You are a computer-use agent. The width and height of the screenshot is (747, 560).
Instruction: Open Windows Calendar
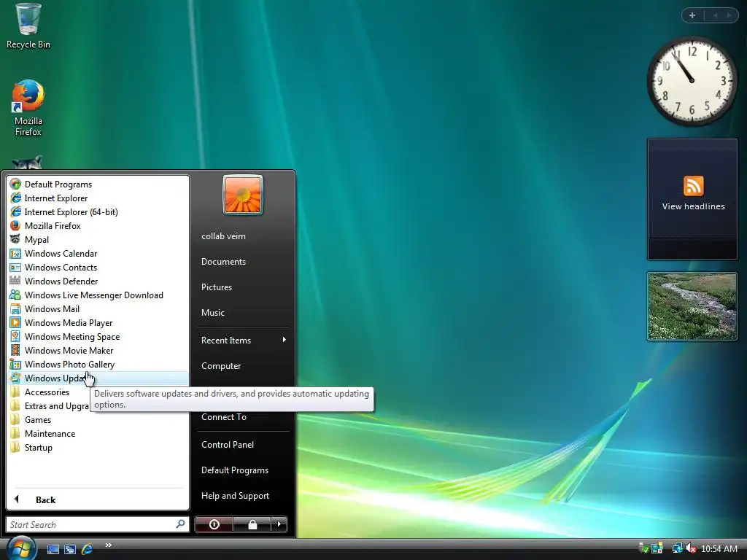coord(98,253)
